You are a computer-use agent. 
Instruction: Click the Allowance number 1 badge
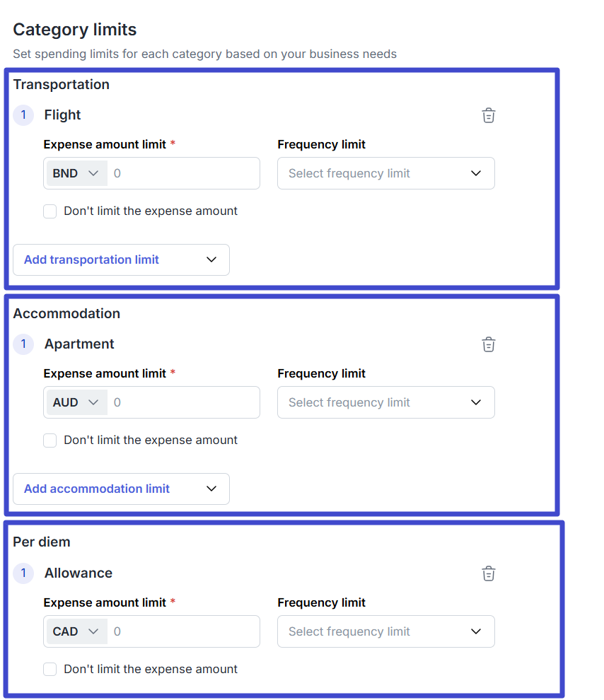[23, 573]
